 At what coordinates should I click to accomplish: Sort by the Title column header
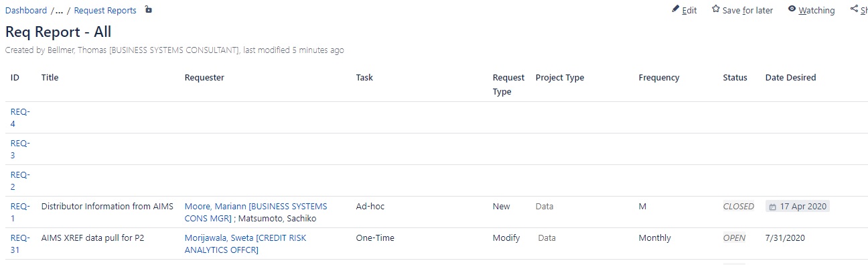click(x=50, y=77)
